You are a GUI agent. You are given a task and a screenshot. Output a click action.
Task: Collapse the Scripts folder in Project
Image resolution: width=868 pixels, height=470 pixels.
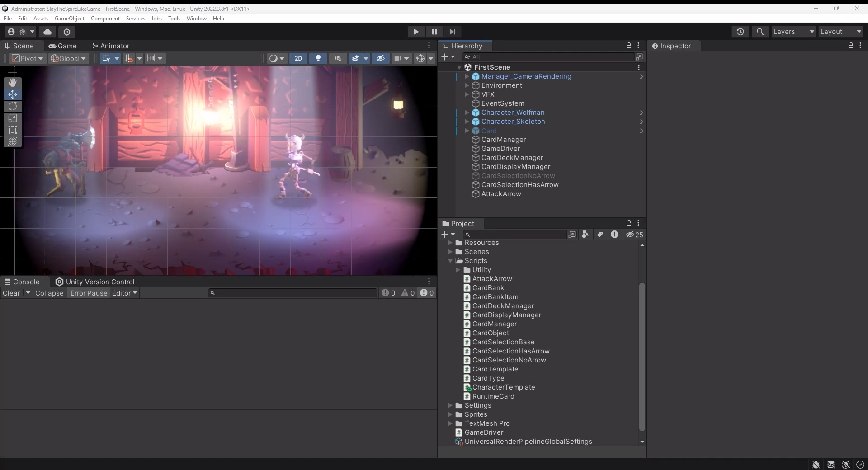(x=450, y=261)
